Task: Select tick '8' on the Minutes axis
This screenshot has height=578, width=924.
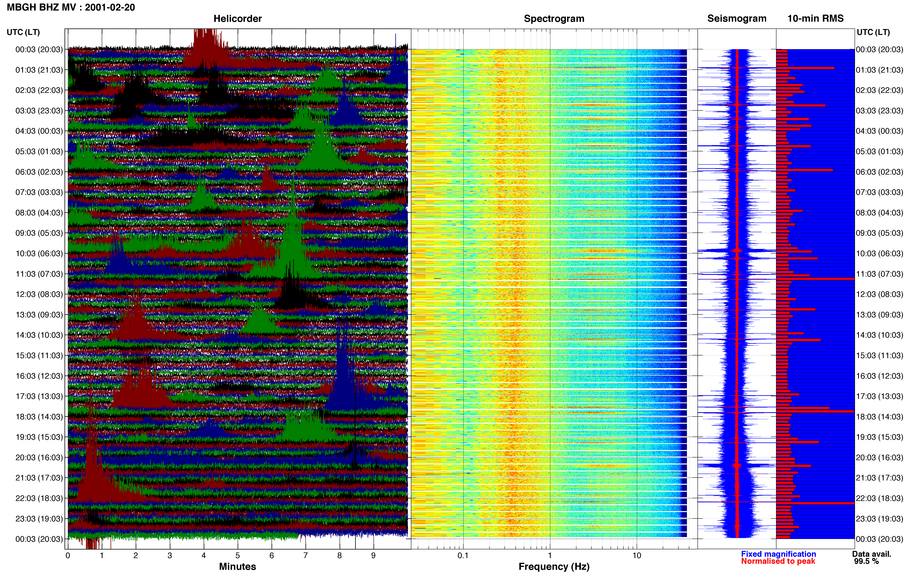Action: (340, 555)
